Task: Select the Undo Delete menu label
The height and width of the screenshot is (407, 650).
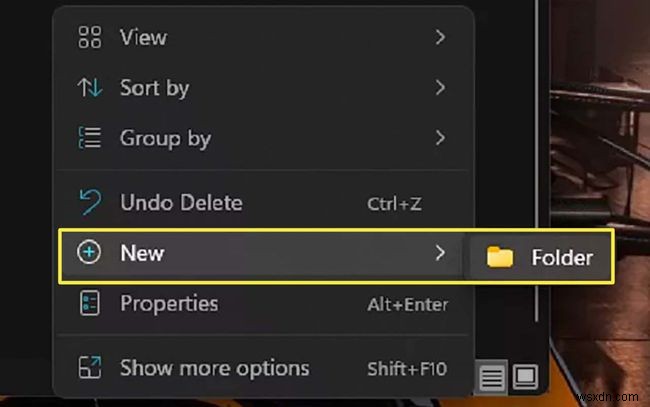Action: (181, 203)
